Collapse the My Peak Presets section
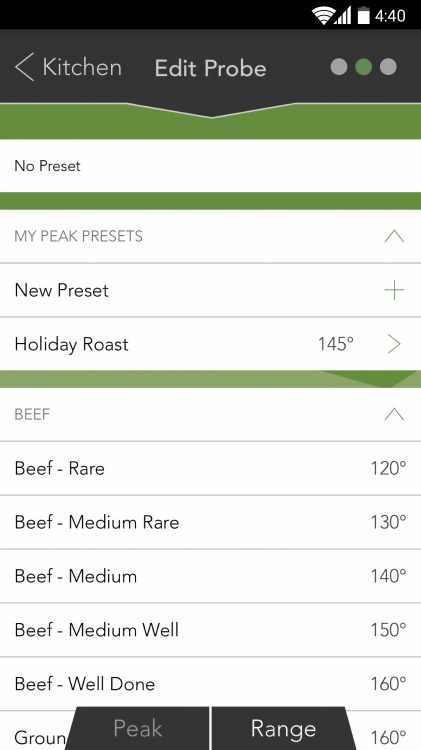The image size is (421, 750). click(394, 236)
